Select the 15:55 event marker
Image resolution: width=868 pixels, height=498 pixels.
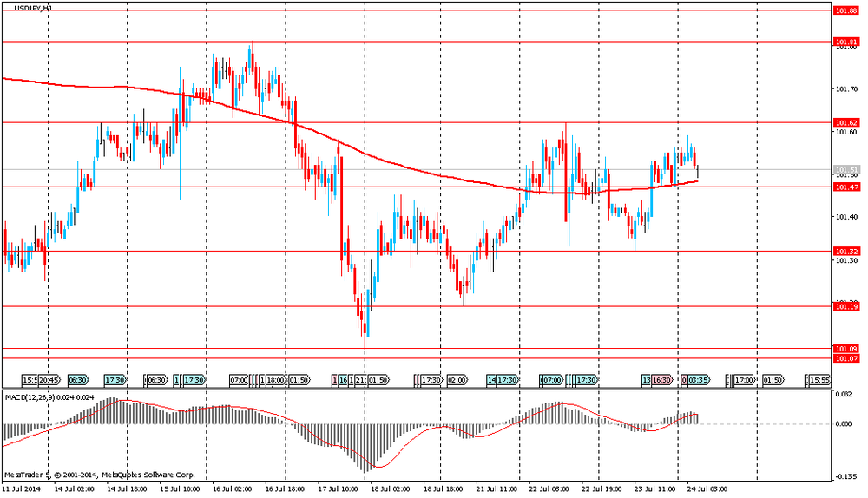click(819, 380)
